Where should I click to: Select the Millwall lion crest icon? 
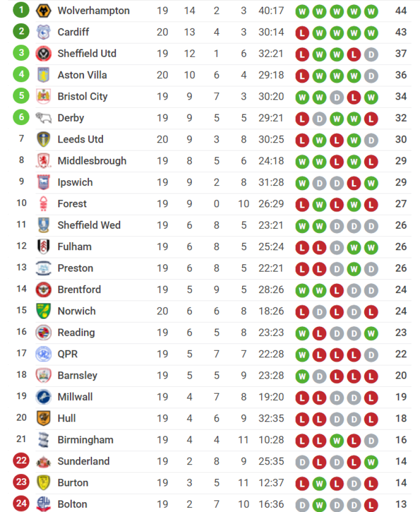point(43,397)
